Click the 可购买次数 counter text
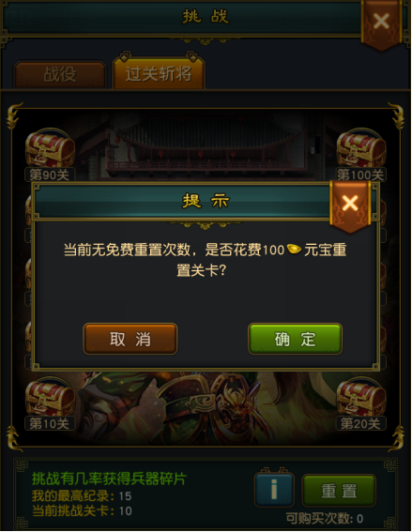Viewport: 412px width, 532px height. 325,518
